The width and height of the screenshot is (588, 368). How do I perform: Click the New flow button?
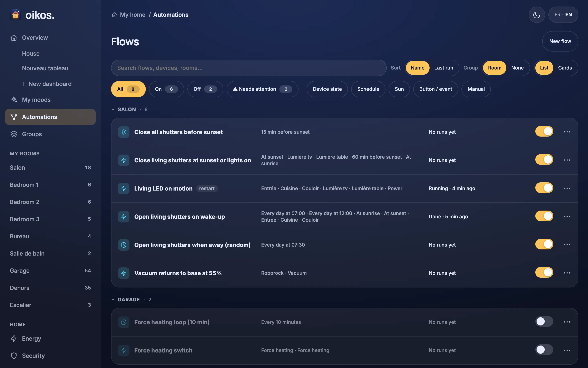coord(560,41)
